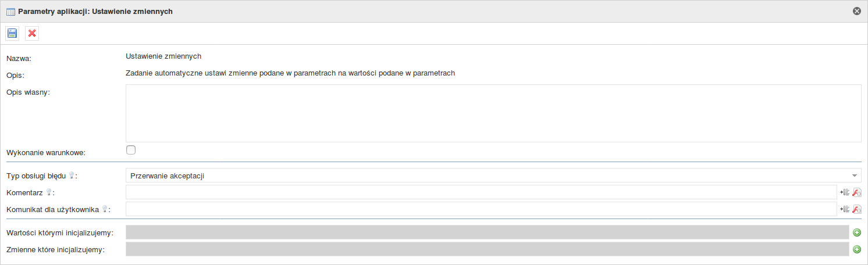Screen dimensions: 868x265
Task: Click the gray Wartości którymi inicjalizujemy field
Action: [488, 232]
